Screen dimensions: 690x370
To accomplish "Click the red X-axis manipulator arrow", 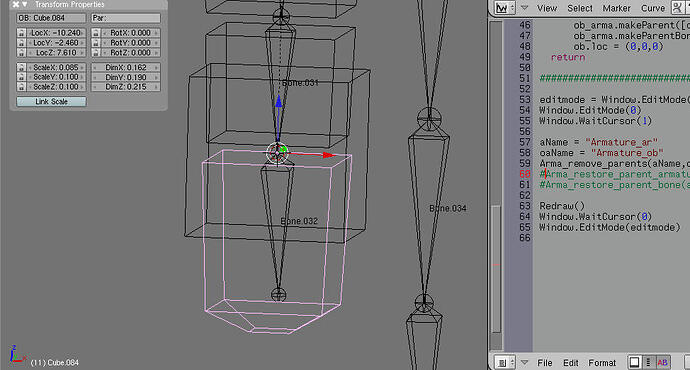I will point(328,155).
